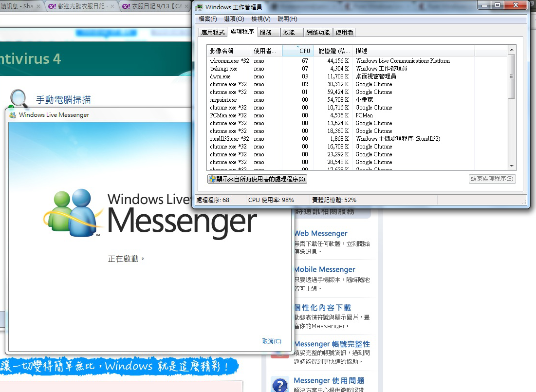536x392 pixels.
Task: Open the 檢視(V) menu in Task Manager
Action: 261,19
